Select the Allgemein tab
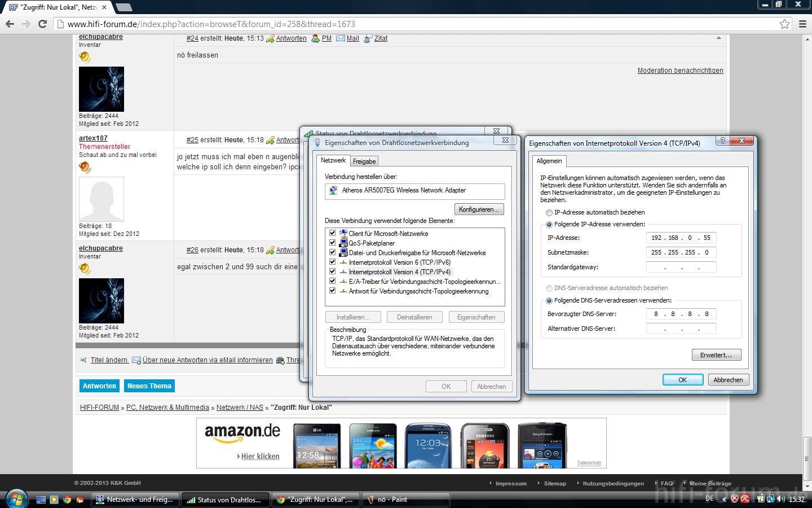Image resolution: width=812 pixels, height=508 pixels. coord(549,161)
